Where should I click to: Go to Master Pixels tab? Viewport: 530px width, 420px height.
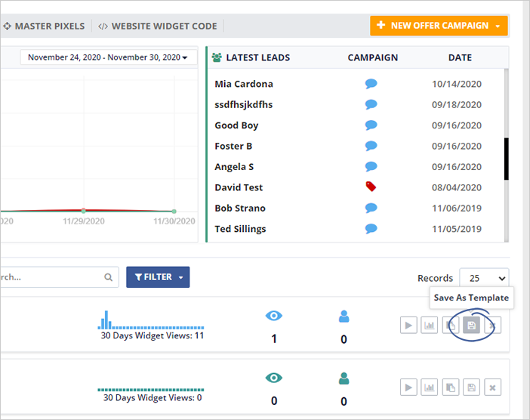click(x=44, y=26)
